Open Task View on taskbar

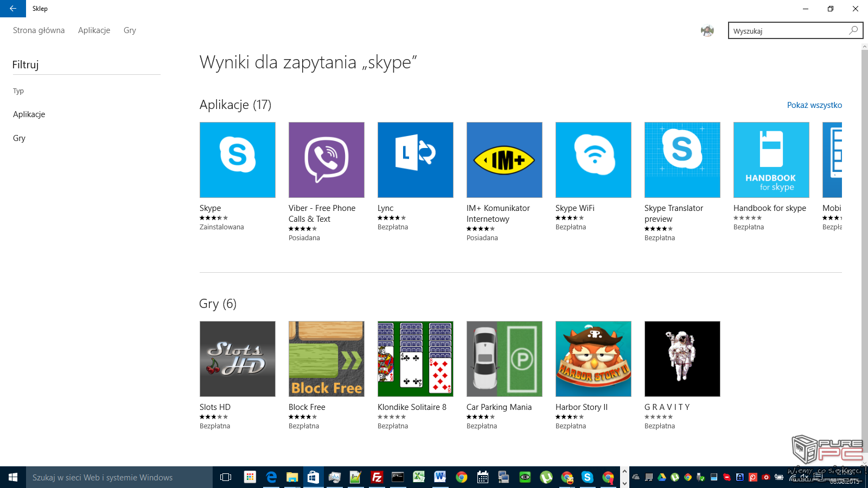point(226,477)
